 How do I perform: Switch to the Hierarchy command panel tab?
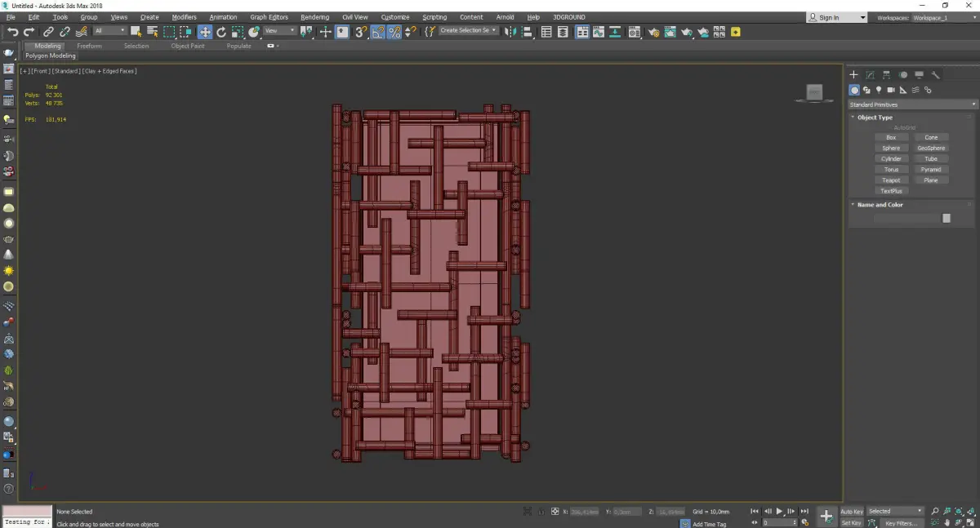887,75
